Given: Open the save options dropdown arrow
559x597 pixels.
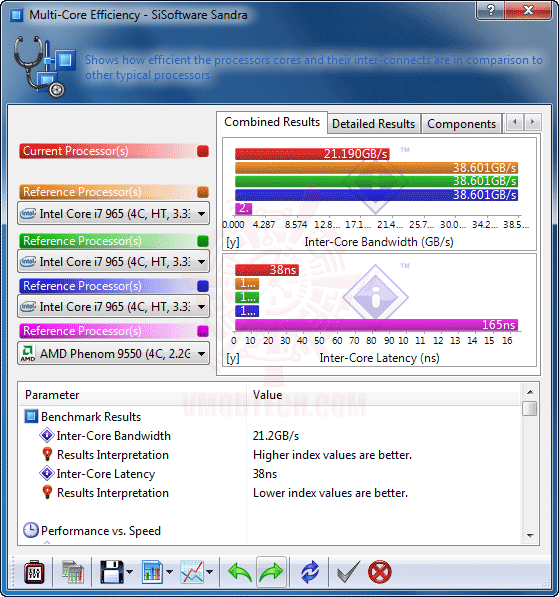Looking at the screenshot, I should click(x=129, y=572).
